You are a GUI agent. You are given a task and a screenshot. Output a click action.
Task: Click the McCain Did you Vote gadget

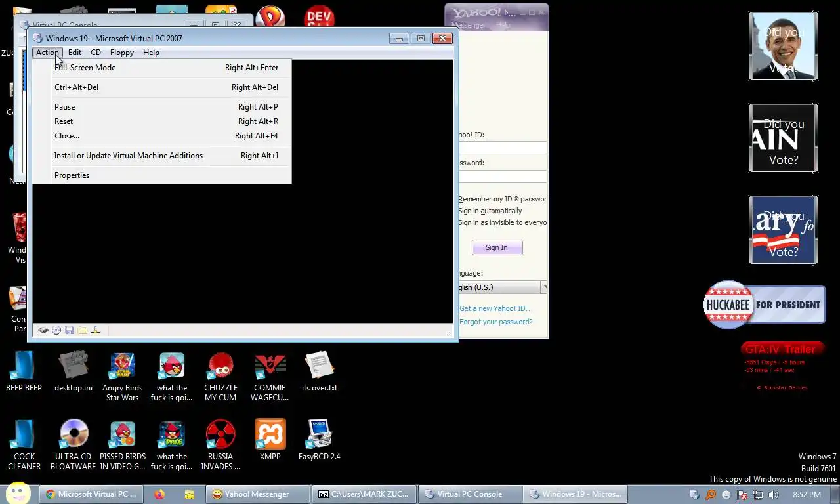click(784, 138)
